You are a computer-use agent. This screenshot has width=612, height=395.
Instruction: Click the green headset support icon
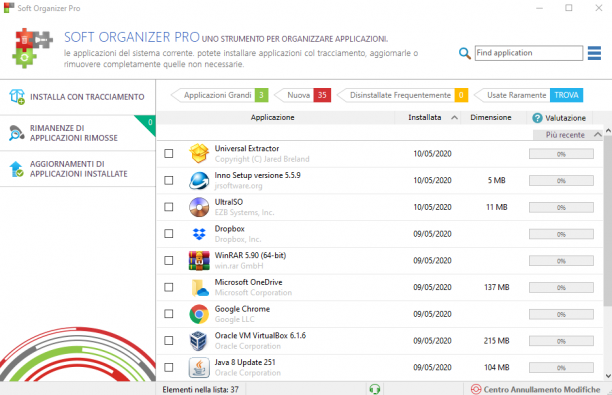[374, 389]
